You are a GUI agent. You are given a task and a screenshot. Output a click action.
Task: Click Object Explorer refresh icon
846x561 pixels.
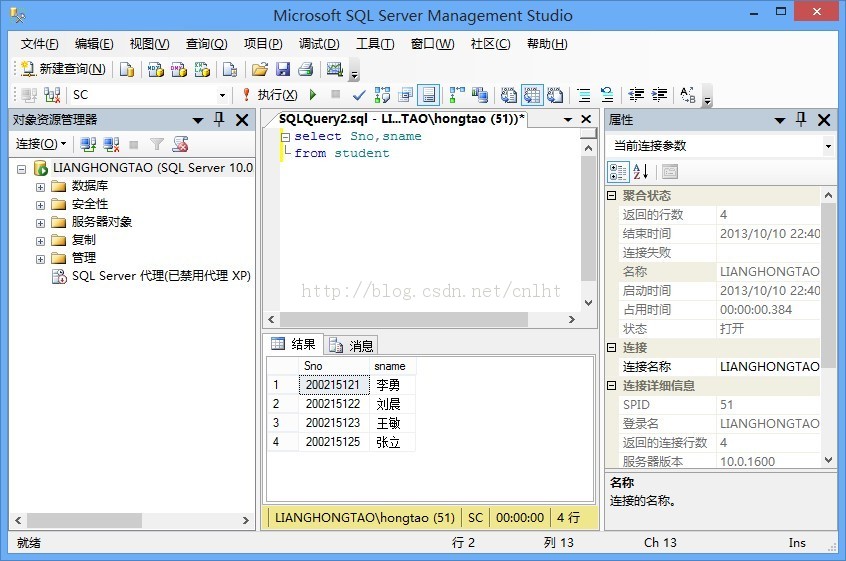(x=180, y=144)
